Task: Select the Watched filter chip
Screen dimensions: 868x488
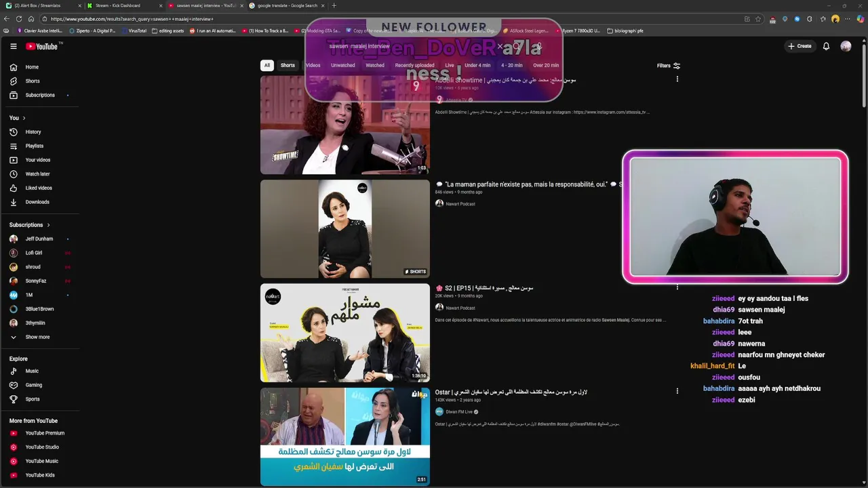Action: pos(375,66)
